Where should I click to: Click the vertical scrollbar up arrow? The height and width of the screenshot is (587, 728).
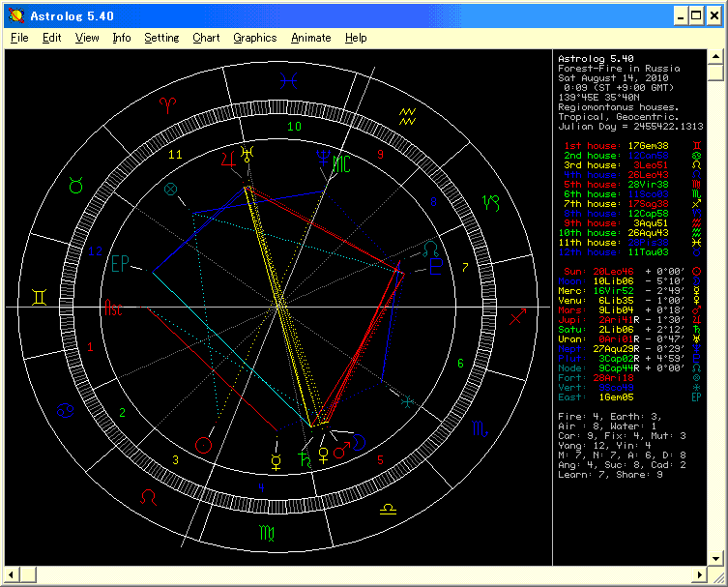[715, 57]
